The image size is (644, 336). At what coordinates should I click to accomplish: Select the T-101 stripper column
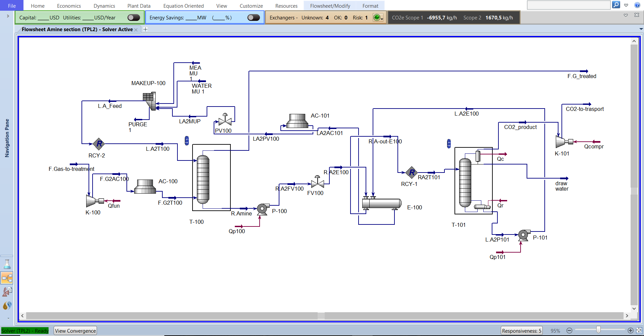465,183
